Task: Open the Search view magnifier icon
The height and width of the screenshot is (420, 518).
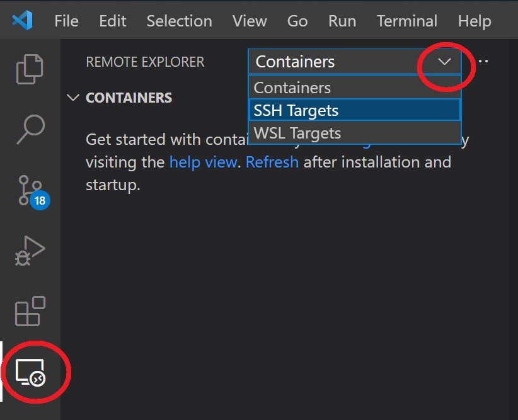Action: point(30,130)
